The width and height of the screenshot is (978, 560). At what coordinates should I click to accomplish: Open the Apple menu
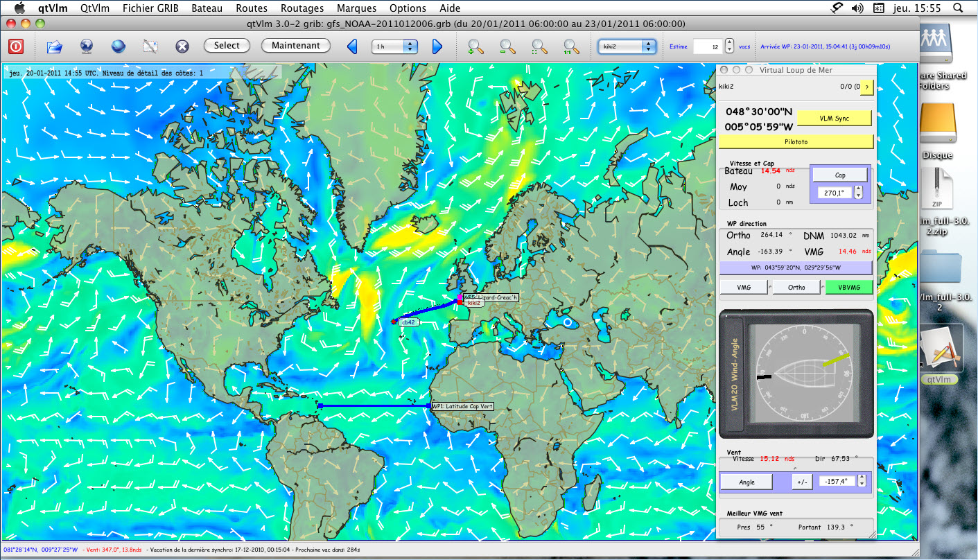(x=20, y=8)
